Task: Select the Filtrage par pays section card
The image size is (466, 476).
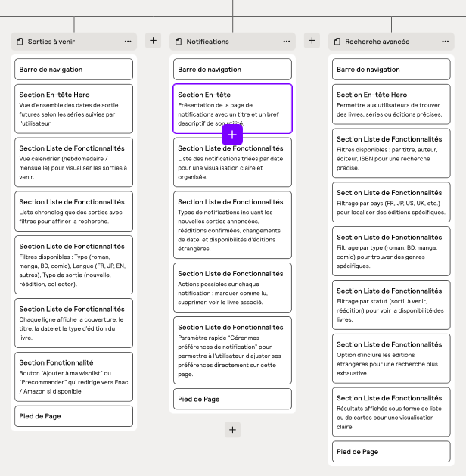Action: point(391,201)
